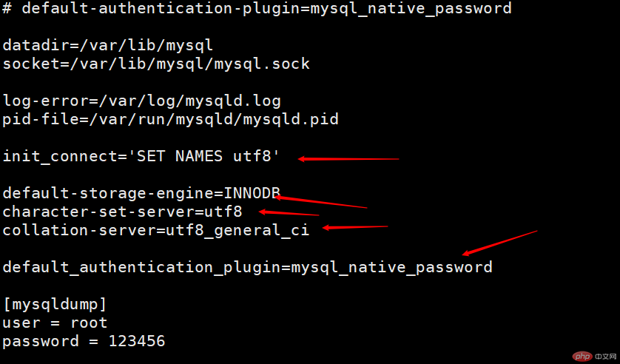This screenshot has width=620, height=364.
Task: Click the default_authentication_plugin=mysql_native_password setting line
Action: coord(247,267)
